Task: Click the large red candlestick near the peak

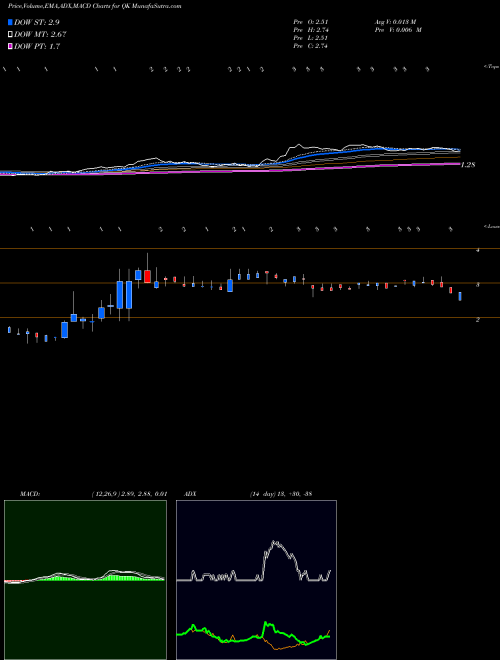Action: pos(147,277)
